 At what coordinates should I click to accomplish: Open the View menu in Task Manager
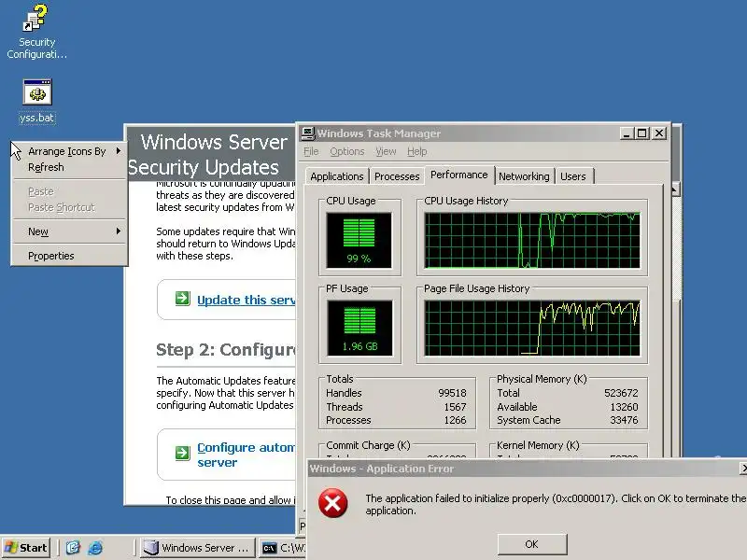pos(386,151)
